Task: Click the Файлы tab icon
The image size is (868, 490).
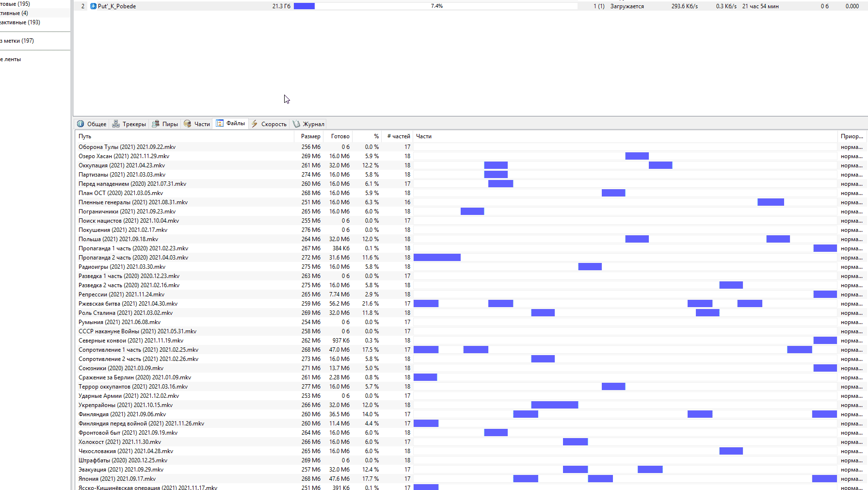Action: (x=220, y=123)
